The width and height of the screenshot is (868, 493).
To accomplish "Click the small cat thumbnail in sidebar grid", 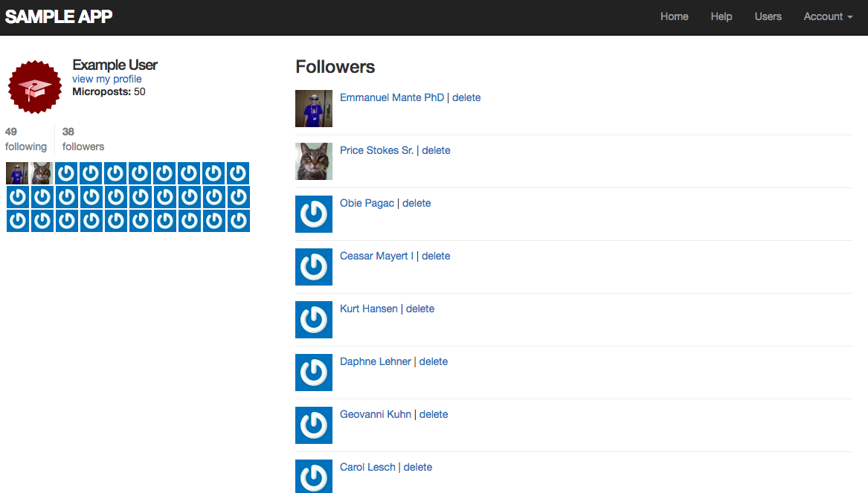I will (42, 173).
